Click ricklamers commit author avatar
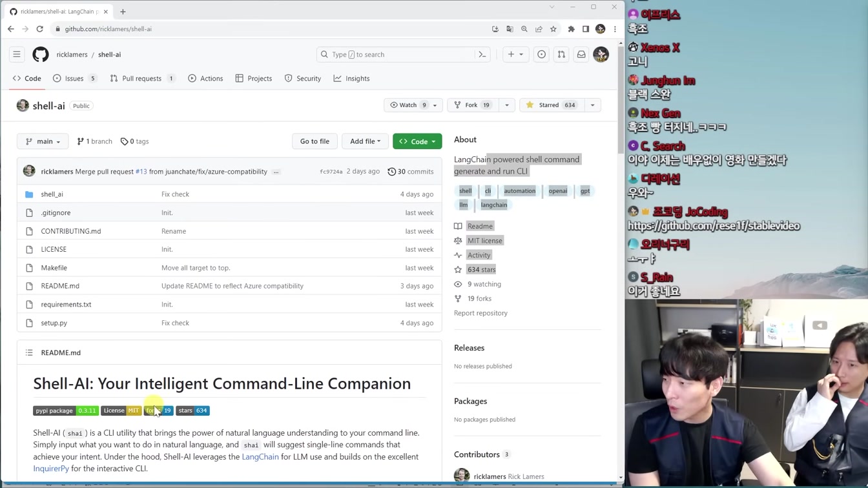Image resolution: width=868 pixels, height=488 pixels. [29, 171]
